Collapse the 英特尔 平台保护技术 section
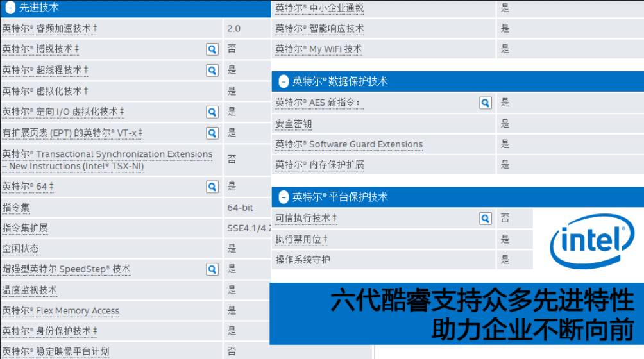The image size is (644, 359). tap(284, 197)
